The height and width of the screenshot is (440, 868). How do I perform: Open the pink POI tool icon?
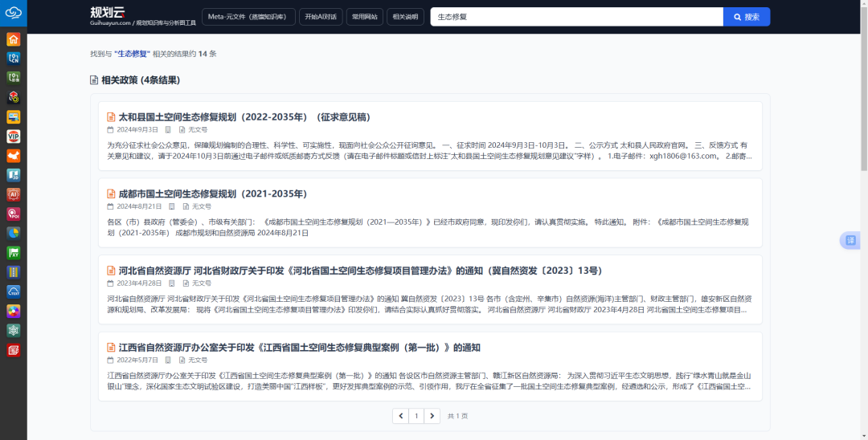(x=13, y=214)
